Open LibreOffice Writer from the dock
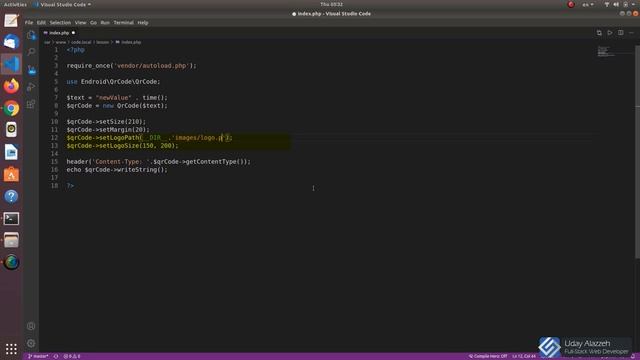The width and height of the screenshot is (640, 360). coord(11,152)
